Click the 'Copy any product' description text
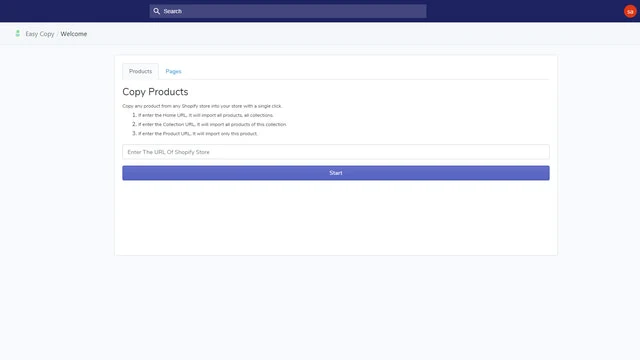640x360 pixels. (x=202, y=106)
